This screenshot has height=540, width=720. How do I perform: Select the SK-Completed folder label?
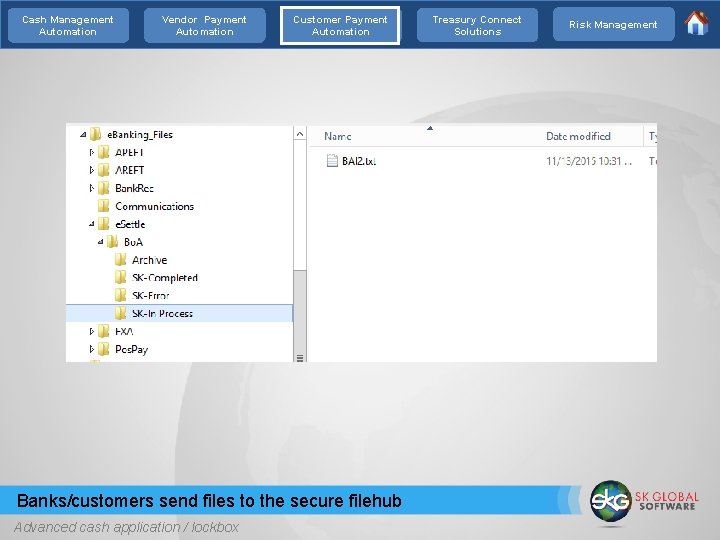[164, 278]
